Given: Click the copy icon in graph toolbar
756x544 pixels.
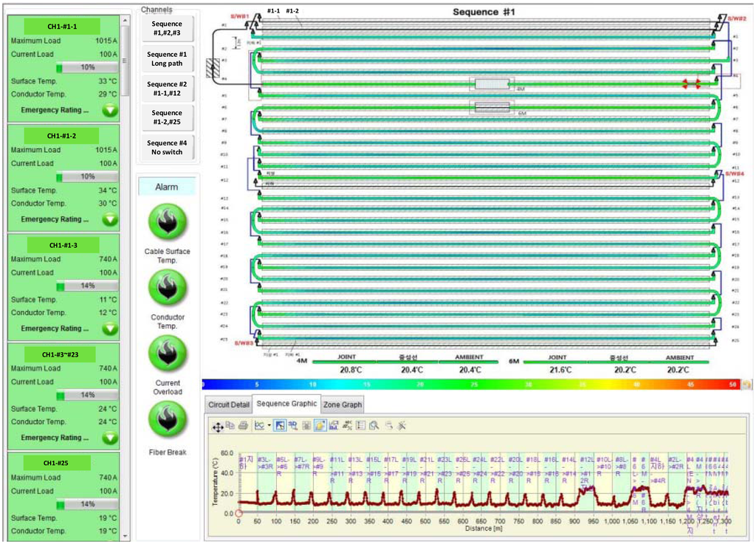Looking at the screenshot, I should tap(230, 426).
